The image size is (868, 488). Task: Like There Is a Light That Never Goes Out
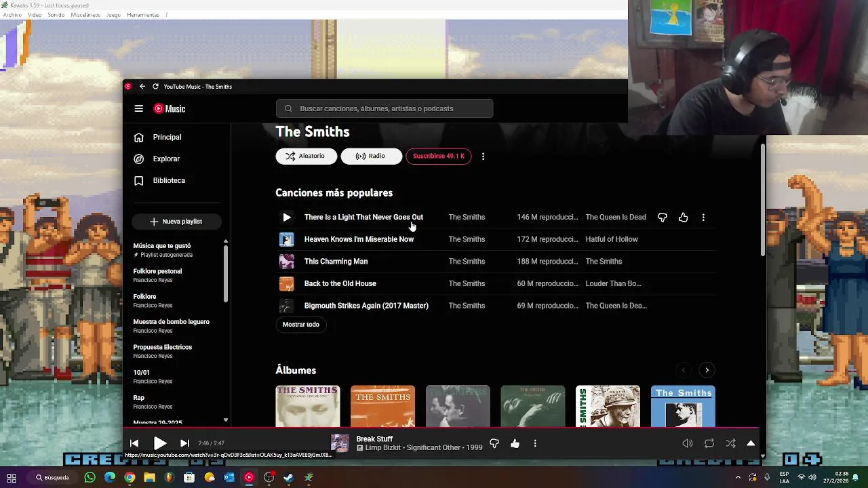tap(684, 218)
